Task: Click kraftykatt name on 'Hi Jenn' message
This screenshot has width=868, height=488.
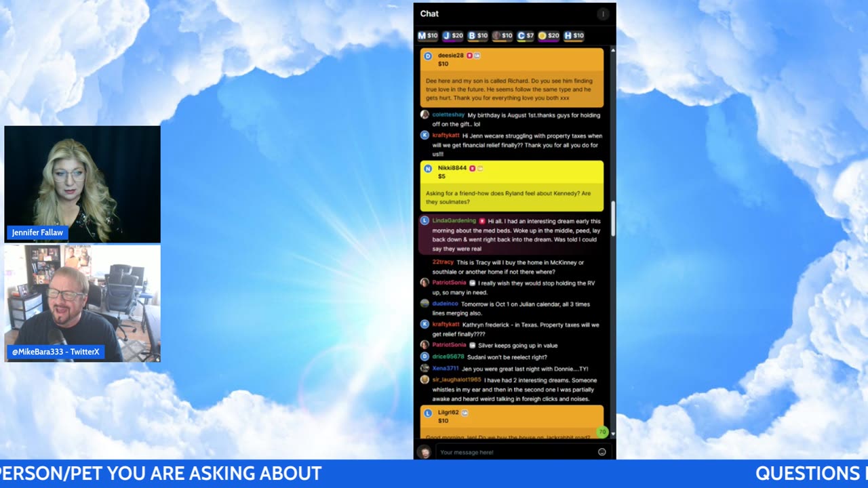Action: [x=446, y=136]
